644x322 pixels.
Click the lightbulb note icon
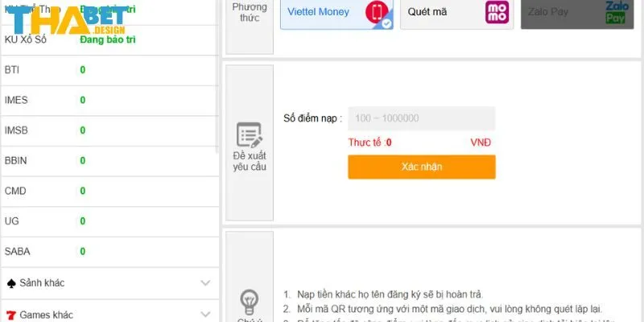click(249, 302)
